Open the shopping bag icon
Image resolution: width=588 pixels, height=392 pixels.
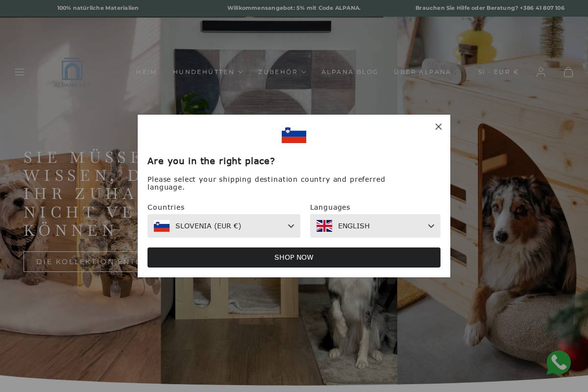coord(568,72)
